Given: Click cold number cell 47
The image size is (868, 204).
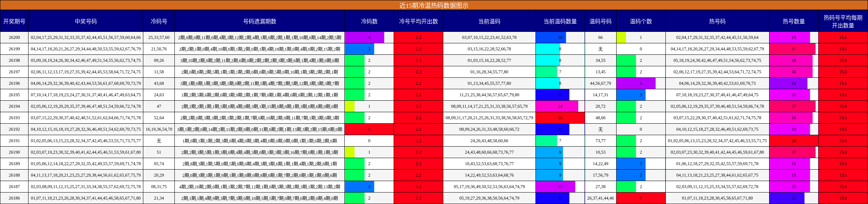Looking at the screenshot, I should click(159, 106).
